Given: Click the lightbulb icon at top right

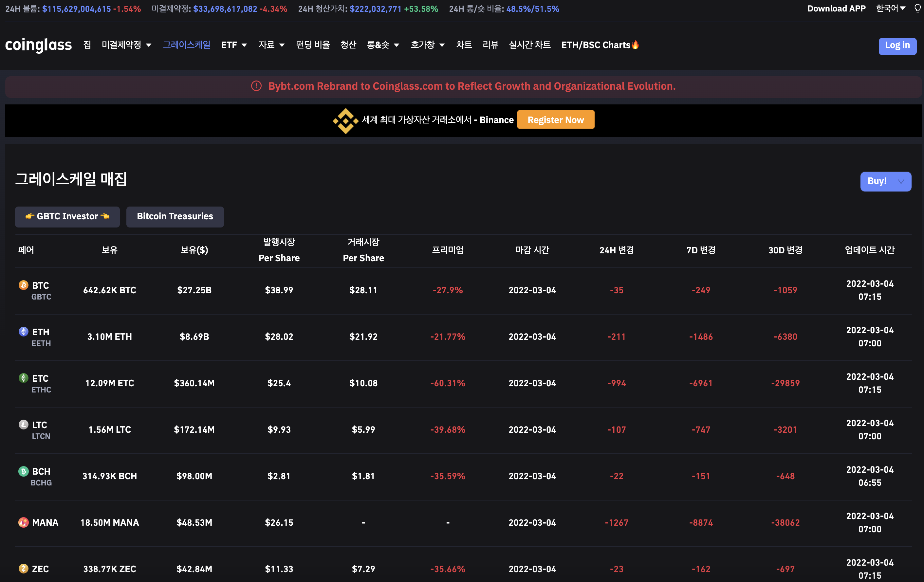Looking at the screenshot, I should tap(917, 9).
